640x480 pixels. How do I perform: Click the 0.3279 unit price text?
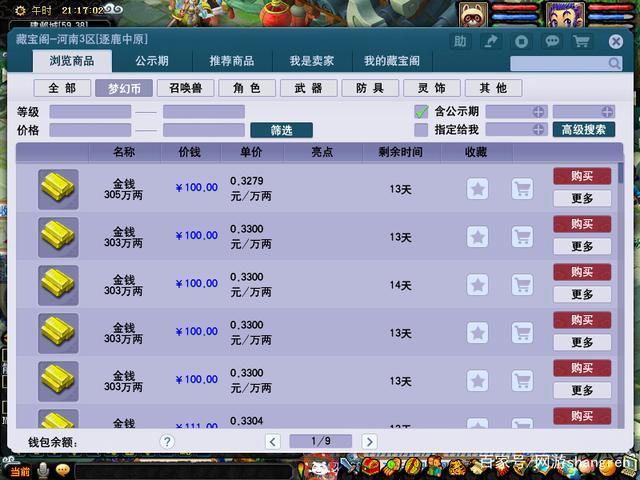point(247,181)
